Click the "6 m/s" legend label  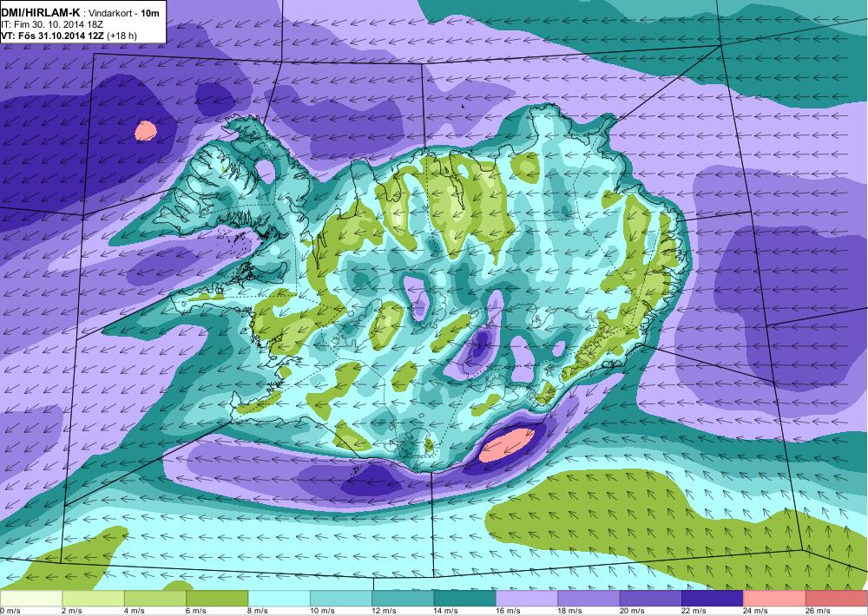196,611
